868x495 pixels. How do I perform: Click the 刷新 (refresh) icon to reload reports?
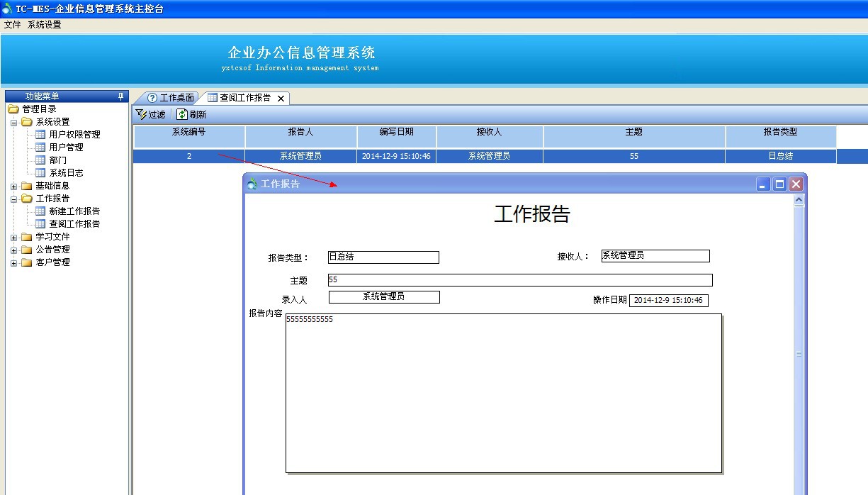[x=181, y=113]
